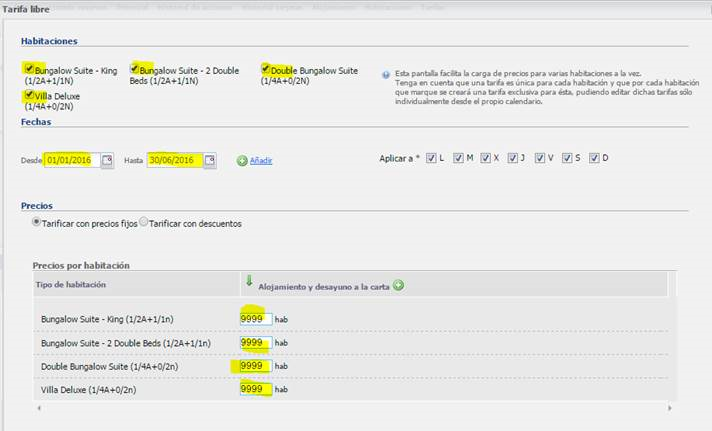Uncheck Bungalow Suite - 2 Double Beds
The image size is (712, 431).
click(x=135, y=70)
